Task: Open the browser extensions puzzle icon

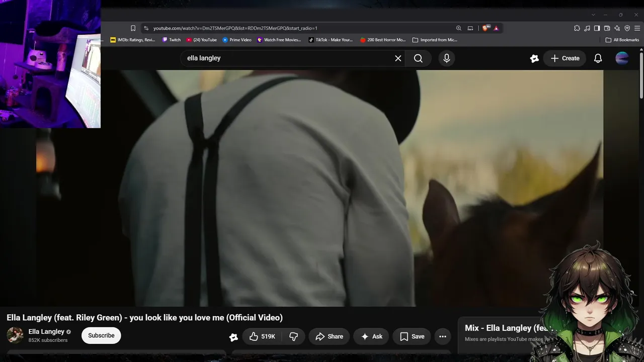Action: [x=577, y=28]
